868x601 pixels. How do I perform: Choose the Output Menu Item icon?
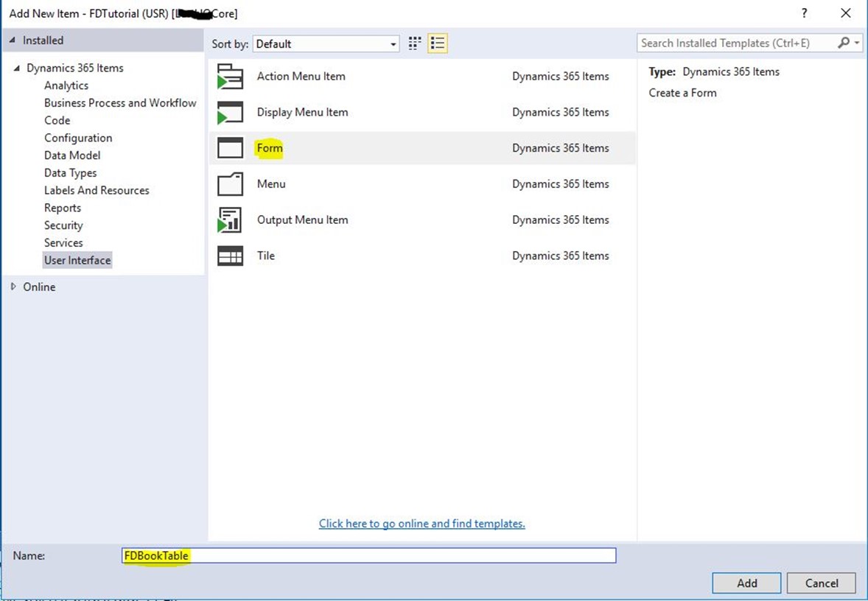tap(230, 220)
